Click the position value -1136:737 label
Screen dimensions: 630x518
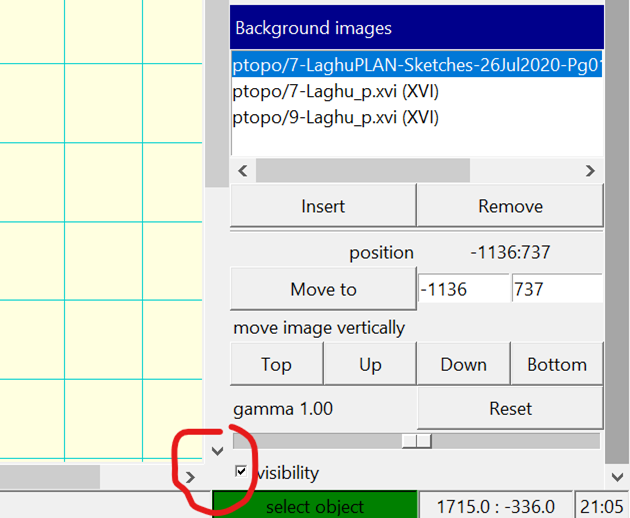point(510,252)
